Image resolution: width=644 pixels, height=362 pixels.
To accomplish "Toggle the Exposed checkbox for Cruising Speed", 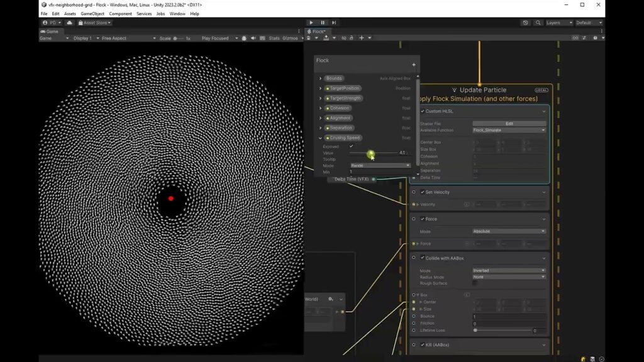I will point(352,146).
